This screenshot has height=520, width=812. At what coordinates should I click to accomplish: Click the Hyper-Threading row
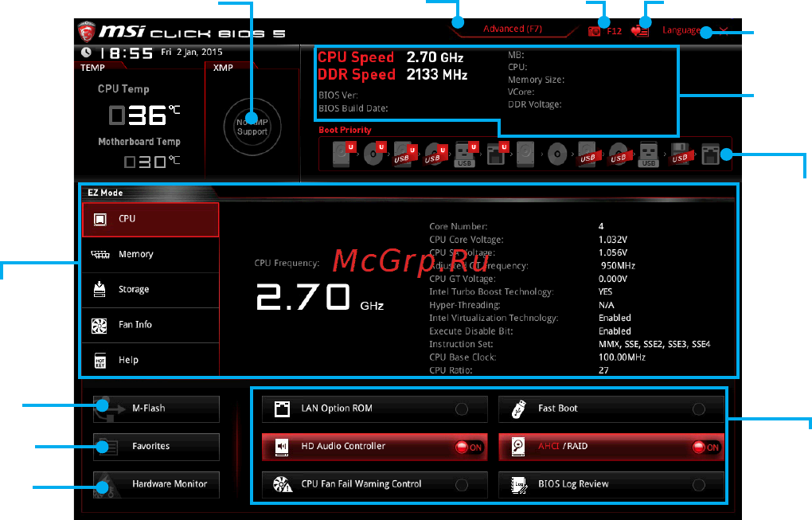tap(521, 305)
